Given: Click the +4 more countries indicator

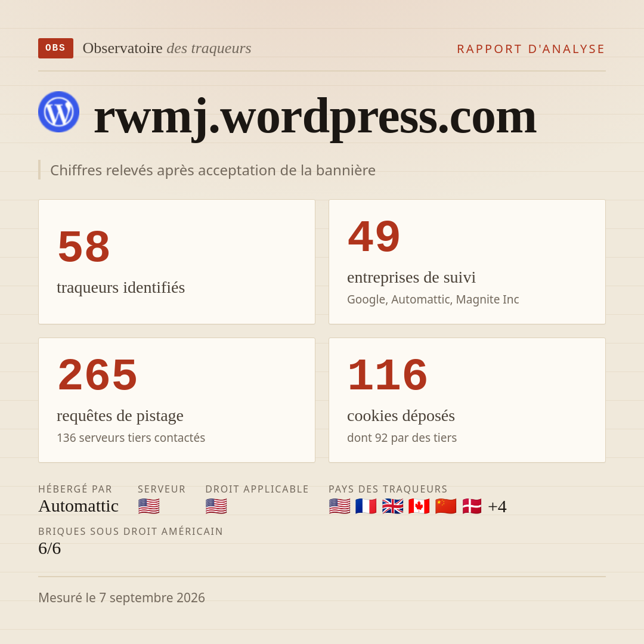Looking at the screenshot, I should pos(497,506).
